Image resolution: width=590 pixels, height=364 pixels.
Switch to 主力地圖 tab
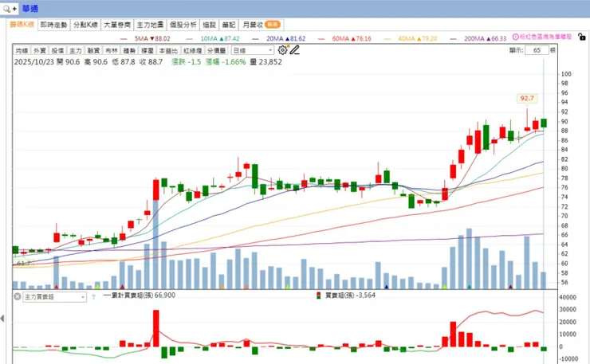tap(150, 25)
